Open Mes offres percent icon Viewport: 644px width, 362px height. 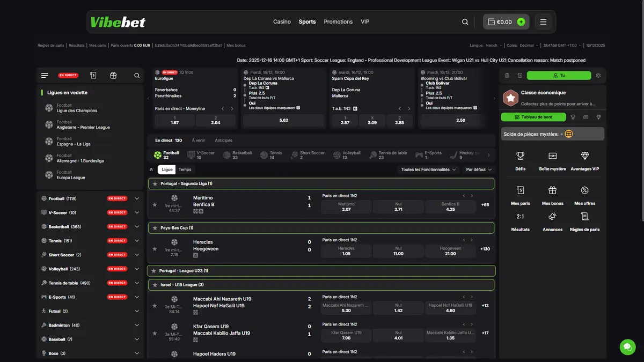tap(585, 190)
